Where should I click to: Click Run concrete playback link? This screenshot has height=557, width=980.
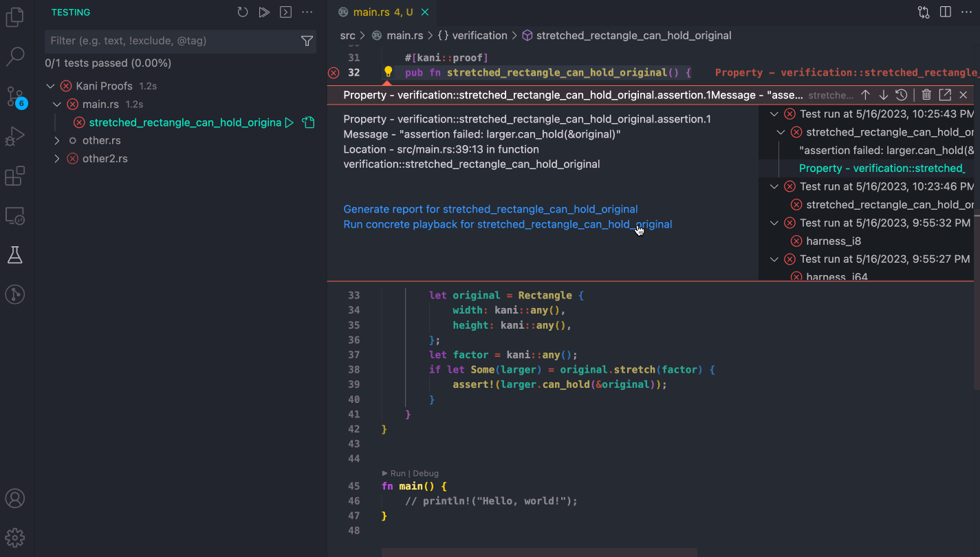[508, 224]
